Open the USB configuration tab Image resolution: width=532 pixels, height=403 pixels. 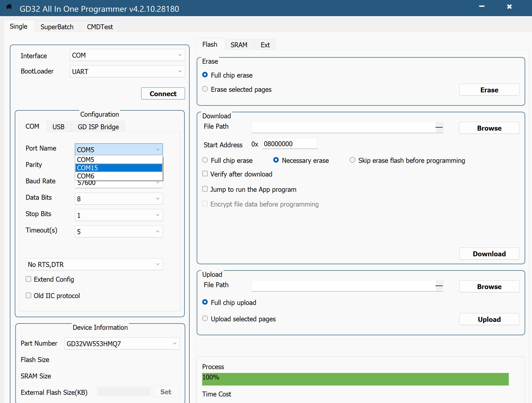point(58,127)
